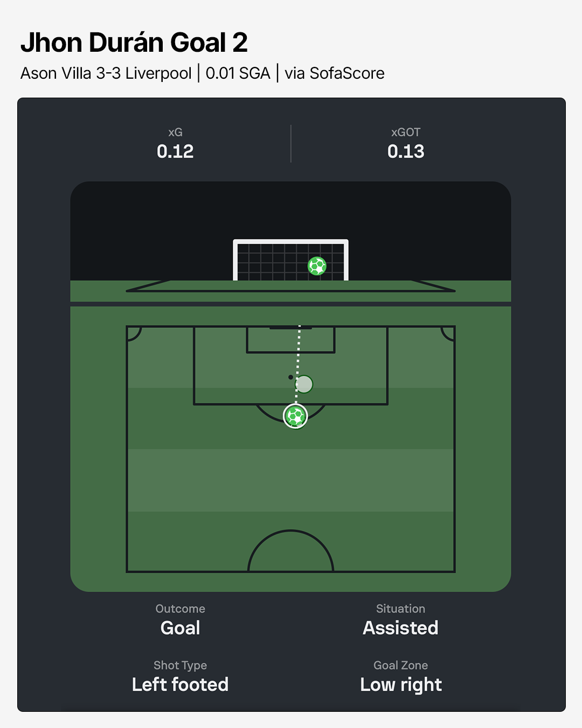
Task: Click the vertical divider between xG and xGOT
Action: [291, 143]
